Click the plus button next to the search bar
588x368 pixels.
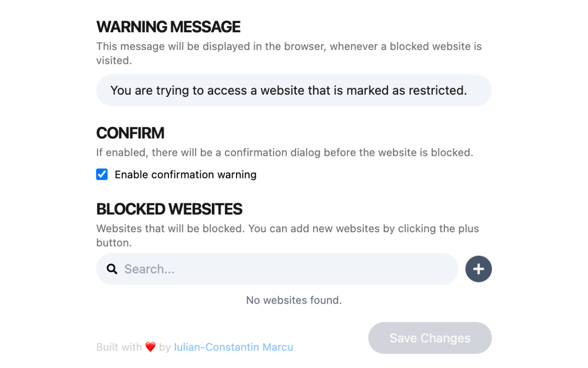coord(478,269)
